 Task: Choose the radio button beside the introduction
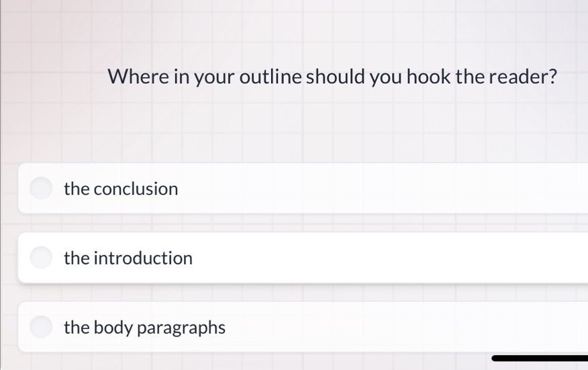point(41,258)
